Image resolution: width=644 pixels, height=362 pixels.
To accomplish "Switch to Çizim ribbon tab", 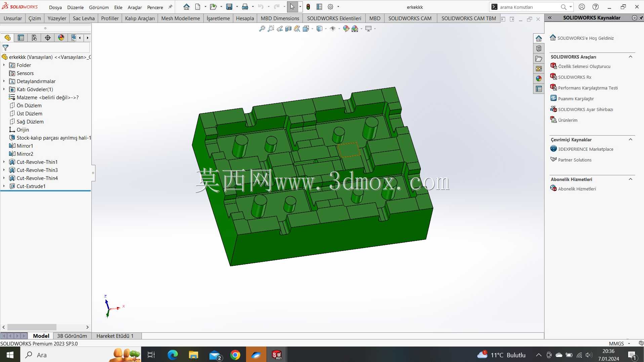I will coord(35,18).
